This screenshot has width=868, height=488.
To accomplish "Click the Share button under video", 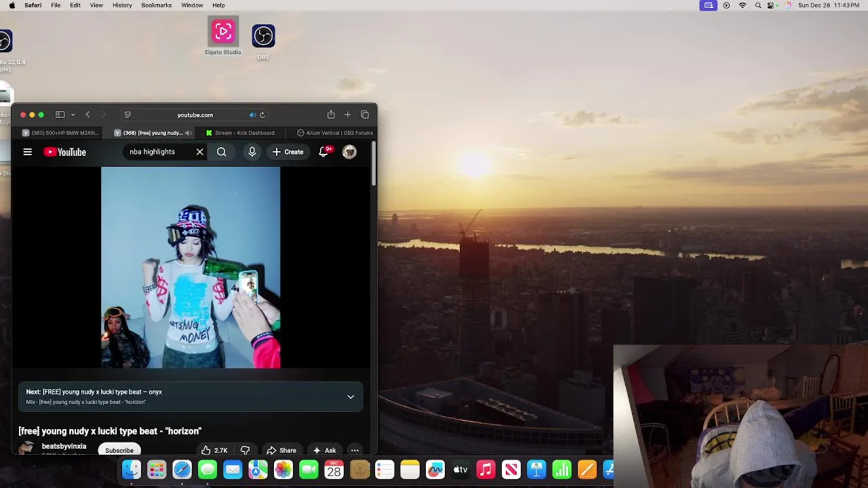I will pyautogui.click(x=281, y=450).
